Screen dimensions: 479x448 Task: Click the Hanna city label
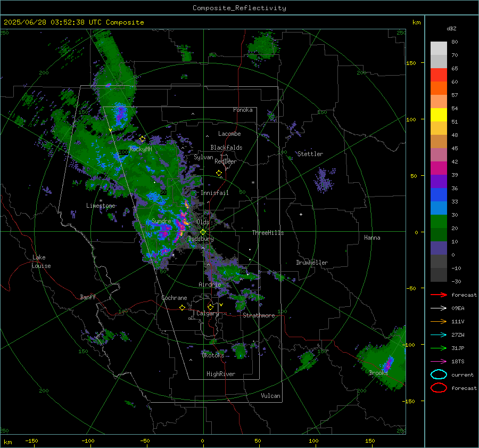pos(372,238)
